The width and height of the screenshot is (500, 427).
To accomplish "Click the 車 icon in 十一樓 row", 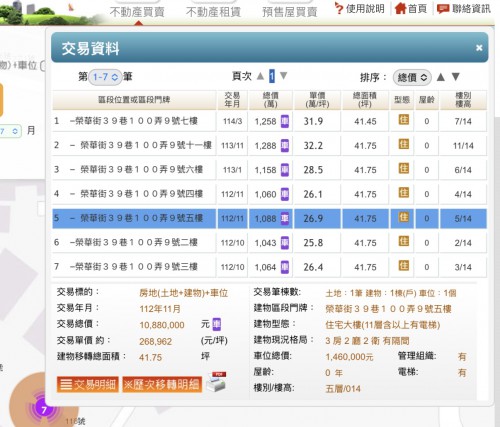I will tap(285, 145).
